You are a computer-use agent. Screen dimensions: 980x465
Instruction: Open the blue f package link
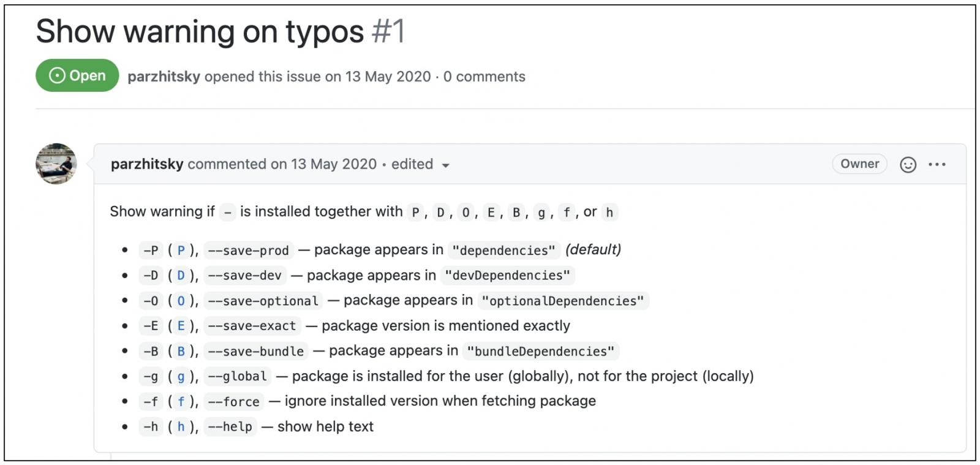[181, 401]
